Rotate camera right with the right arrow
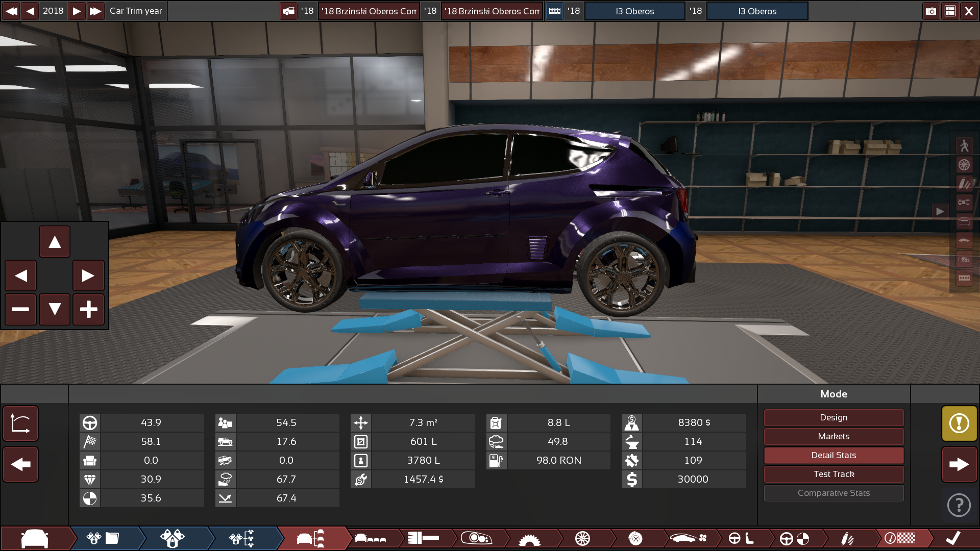This screenshot has height=551, width=980. coord(88,275)
